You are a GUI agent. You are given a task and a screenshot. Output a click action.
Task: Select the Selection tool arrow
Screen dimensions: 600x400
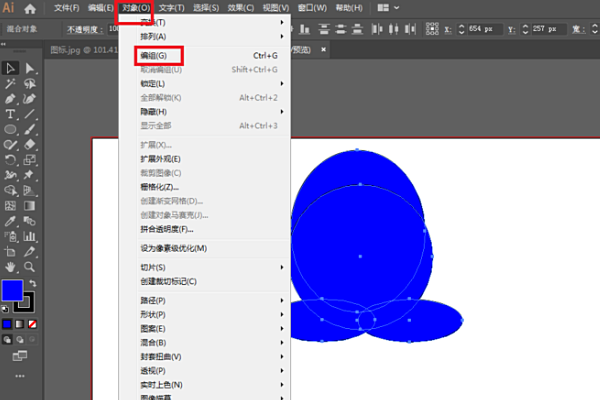point(10,68)
